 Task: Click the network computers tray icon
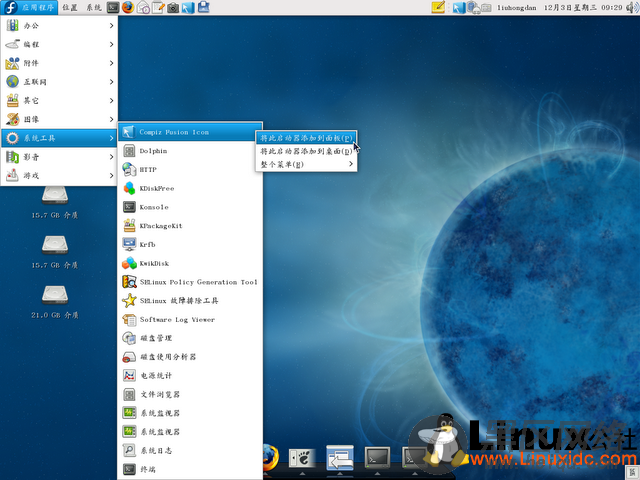[x=473, y=7]
